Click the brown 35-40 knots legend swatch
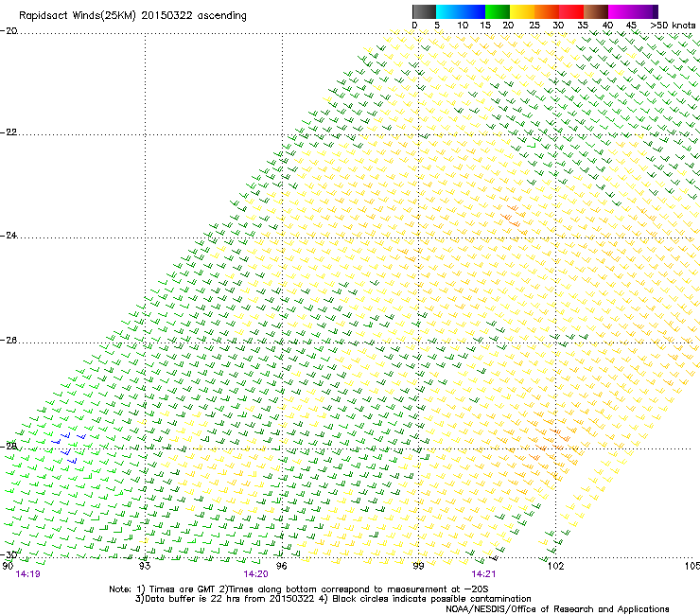 pos(596,11)
